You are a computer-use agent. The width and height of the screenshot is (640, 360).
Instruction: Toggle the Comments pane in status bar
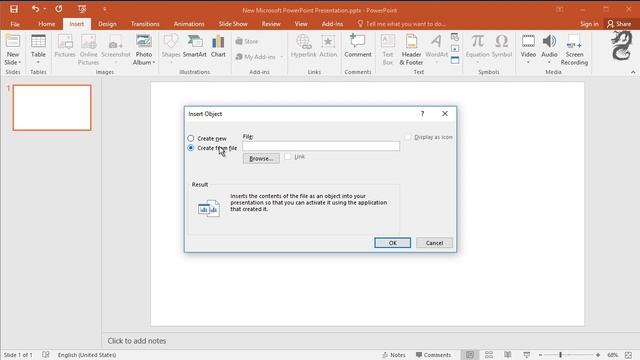pos(433,355)
